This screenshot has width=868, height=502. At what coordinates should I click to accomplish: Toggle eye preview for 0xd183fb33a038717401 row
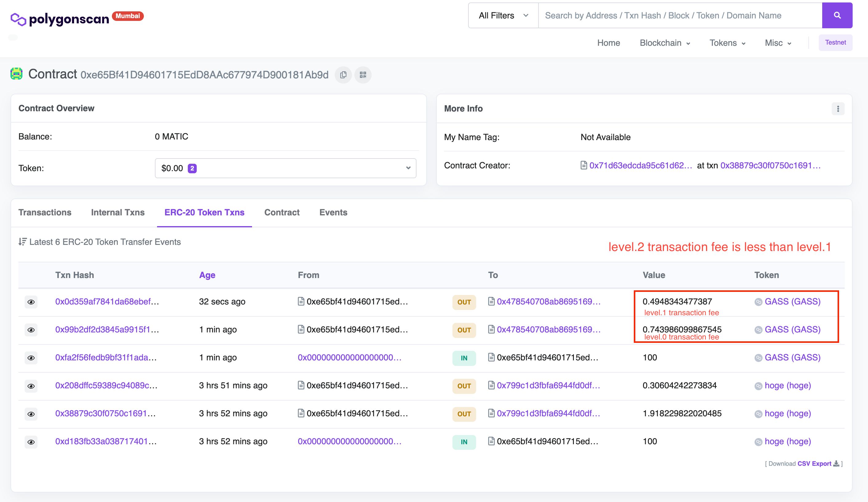click(31, 442)
